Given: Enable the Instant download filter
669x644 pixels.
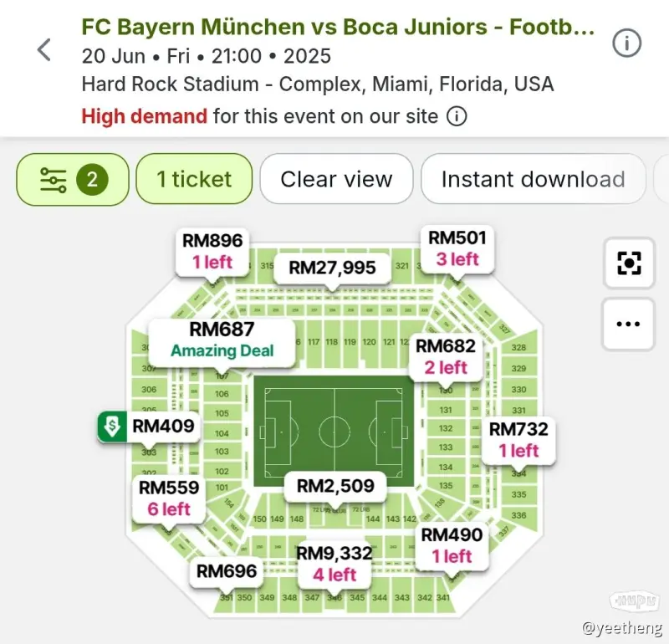Looking at the screenshot, I should pos(533,179).
